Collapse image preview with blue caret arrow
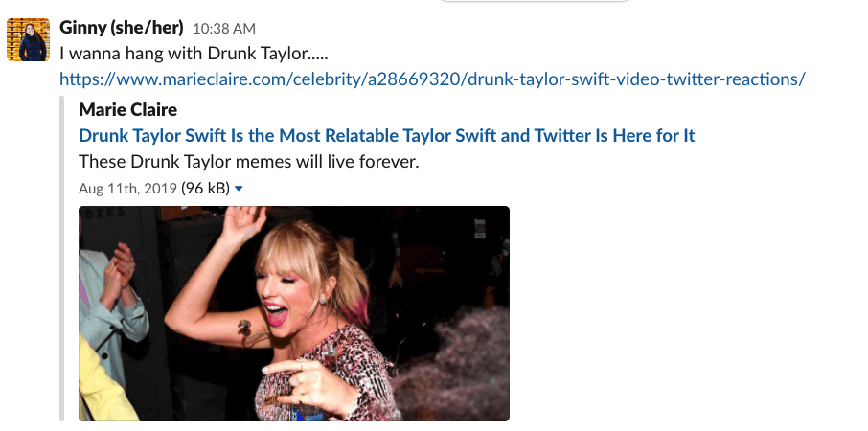This screenshot has width=868, height=431. point(239,189)
